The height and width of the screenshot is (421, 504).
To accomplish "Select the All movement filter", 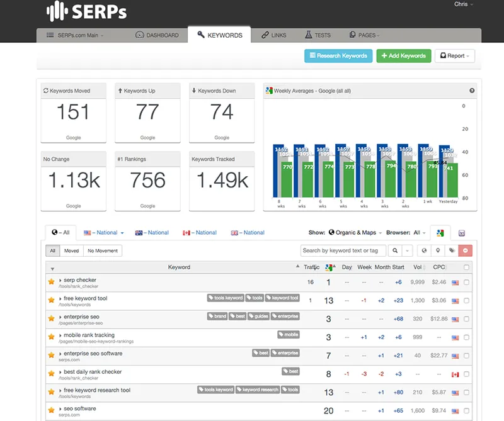I will (53, 251).
